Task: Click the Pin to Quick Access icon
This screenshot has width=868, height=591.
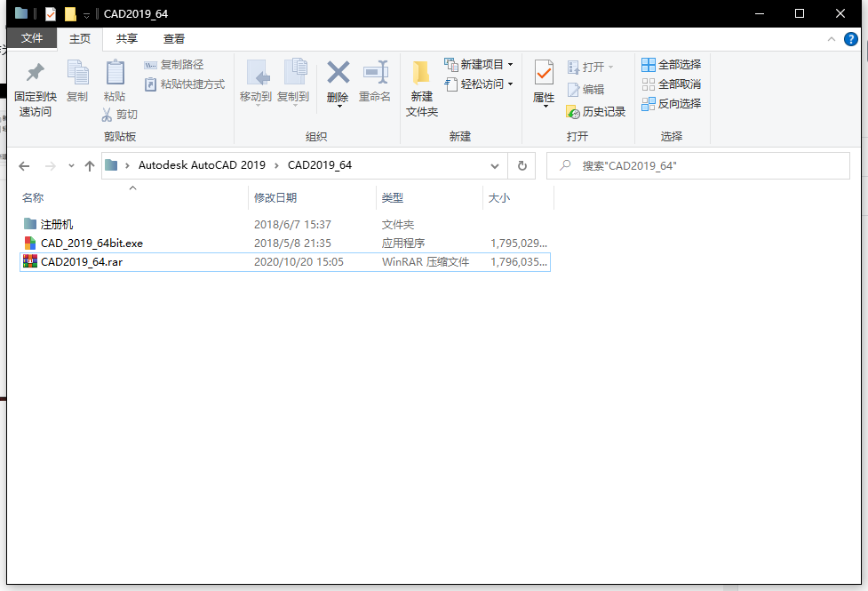Action: [35, 74]
